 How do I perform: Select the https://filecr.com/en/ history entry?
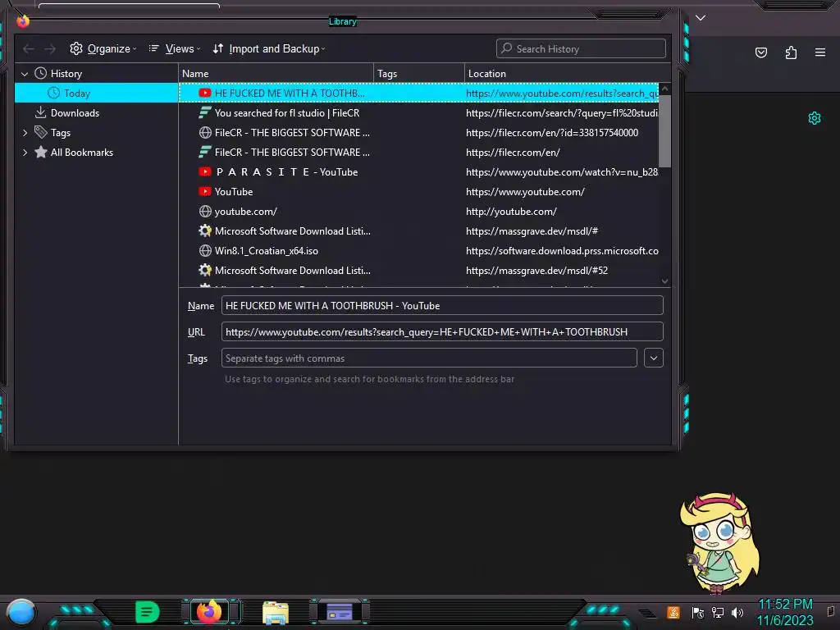419,153
